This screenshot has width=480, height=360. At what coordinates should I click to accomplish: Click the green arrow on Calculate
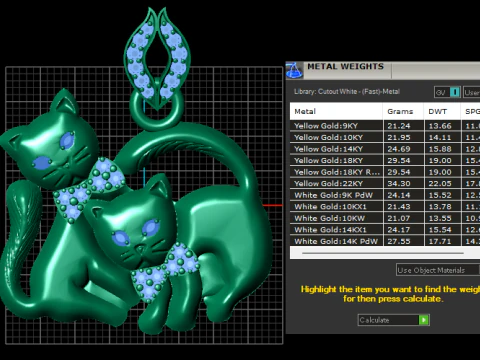click(x=424, y=320)
